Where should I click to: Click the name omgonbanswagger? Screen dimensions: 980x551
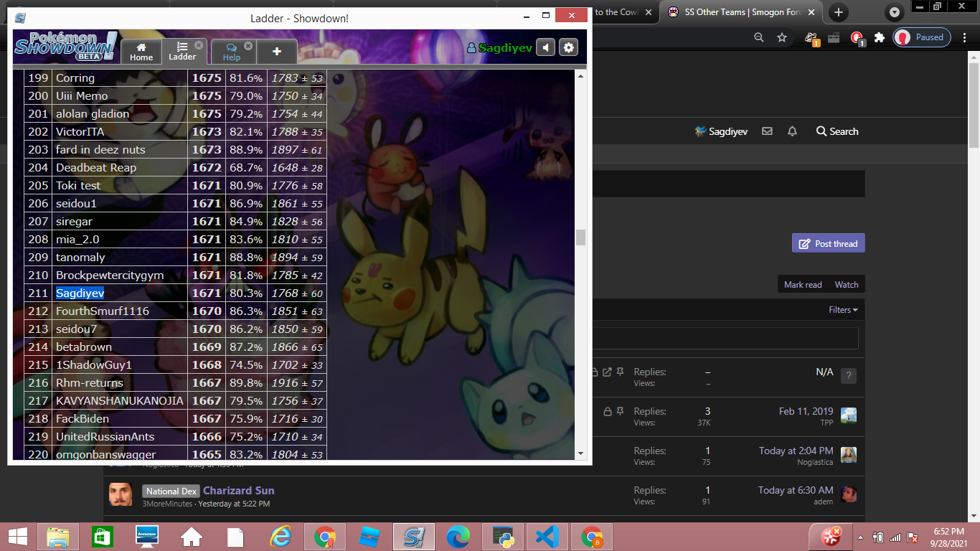pyautogui.click(x=106, y=455)
